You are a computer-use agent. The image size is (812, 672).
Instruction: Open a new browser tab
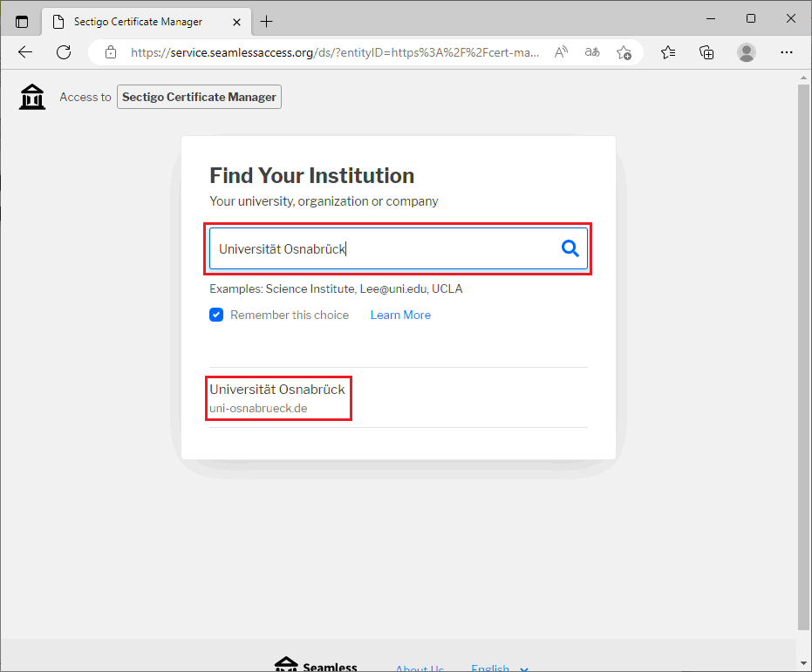pyautogui.click(x=267, y=21)
